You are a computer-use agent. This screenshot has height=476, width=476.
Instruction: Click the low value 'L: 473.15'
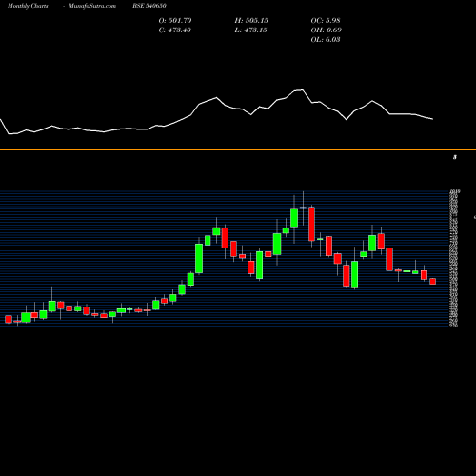(250, 30)
